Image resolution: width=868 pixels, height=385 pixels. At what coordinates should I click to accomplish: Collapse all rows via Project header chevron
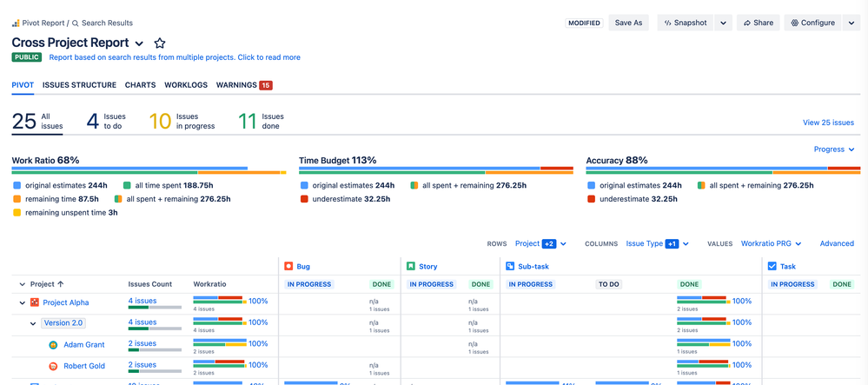23,284
